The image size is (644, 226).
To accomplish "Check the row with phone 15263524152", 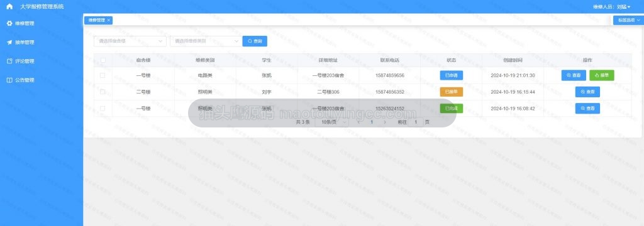I will (x=103, y=108).
